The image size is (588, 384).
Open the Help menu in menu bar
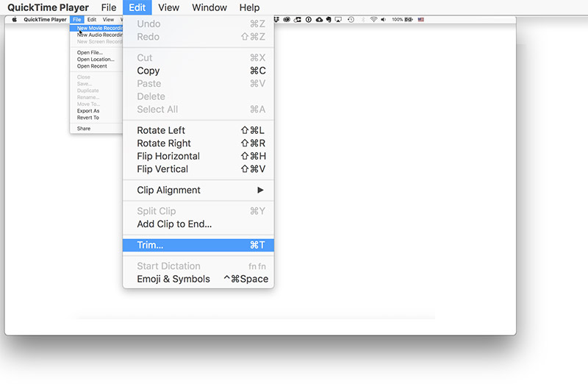(249, 7)
